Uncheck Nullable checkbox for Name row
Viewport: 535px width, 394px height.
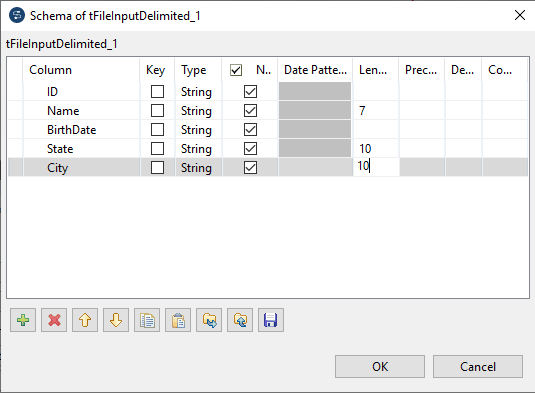click(250, 111)
